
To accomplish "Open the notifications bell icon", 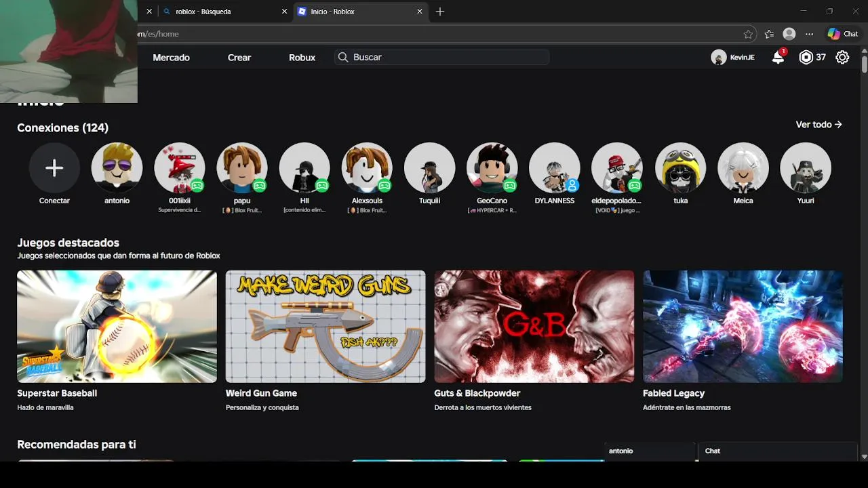I will coord(778,58).
